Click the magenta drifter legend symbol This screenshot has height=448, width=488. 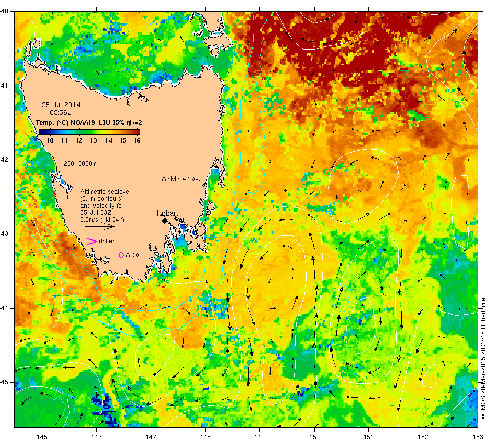click(91, 241)
